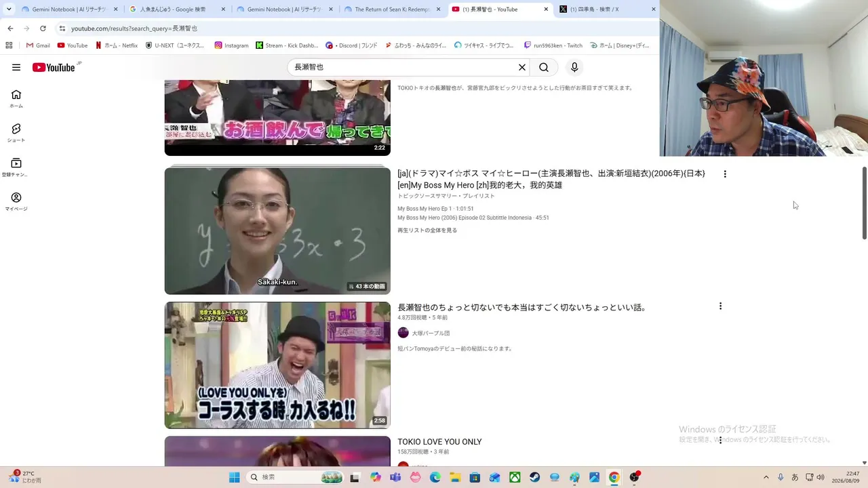This screenshot has width=868, height=488.
Task: Submit search with the magnifier button
Action: pyautogui.click(x=544, y=67)
